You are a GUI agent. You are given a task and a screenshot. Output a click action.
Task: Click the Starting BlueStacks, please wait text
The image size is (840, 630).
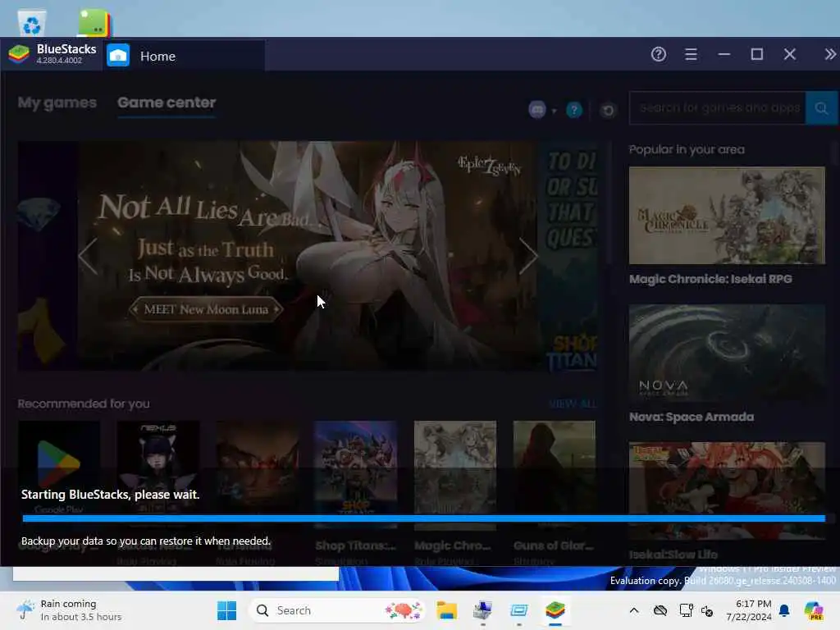(111, 495)
